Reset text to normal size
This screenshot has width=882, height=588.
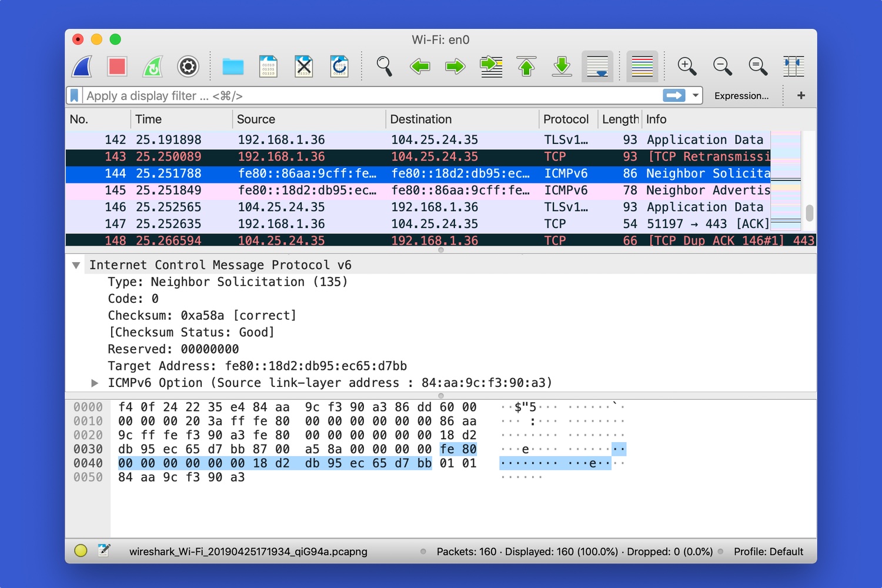coord(758,66)
